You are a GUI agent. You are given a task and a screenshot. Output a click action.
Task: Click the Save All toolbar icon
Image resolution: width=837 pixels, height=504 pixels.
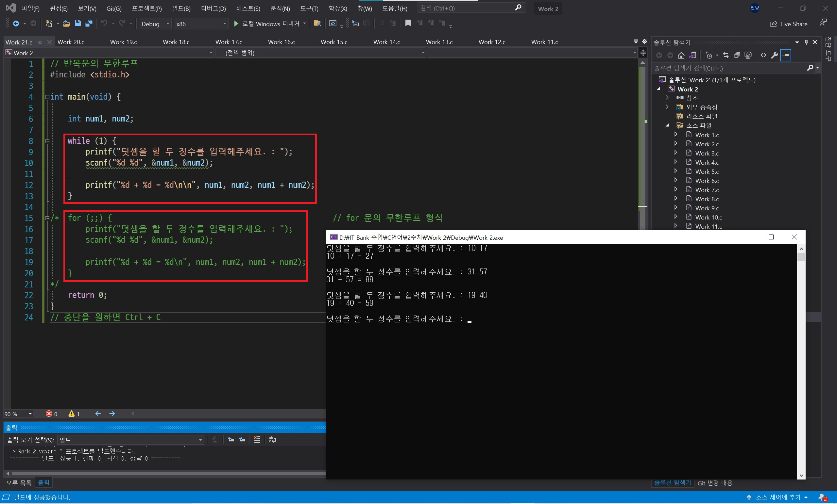click(x=89, y=24)
